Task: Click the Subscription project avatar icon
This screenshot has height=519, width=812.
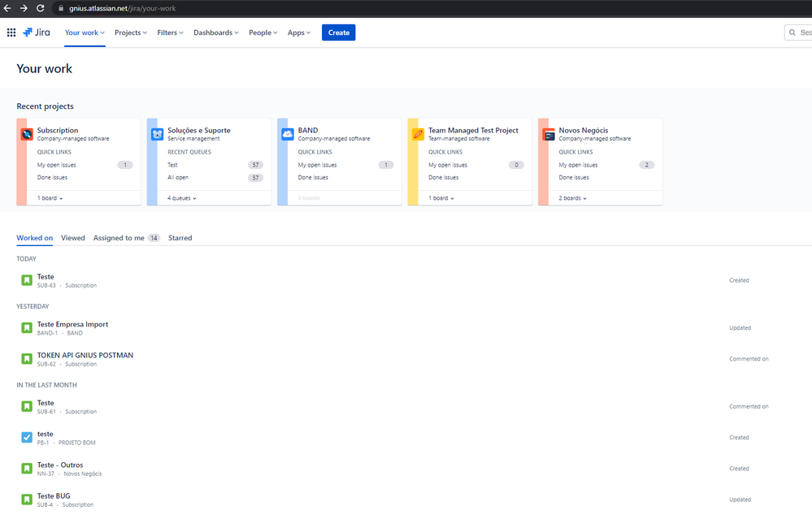Action: (x=27, y=134)
